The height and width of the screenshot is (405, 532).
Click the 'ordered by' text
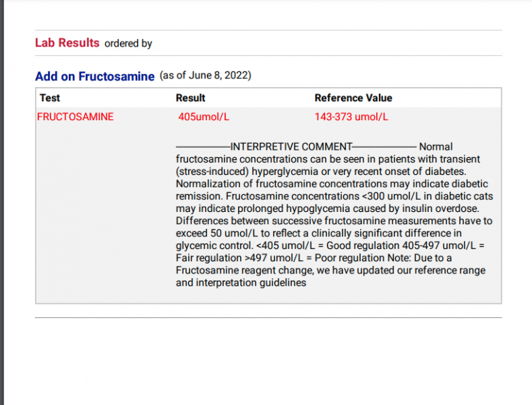[128, 43]
